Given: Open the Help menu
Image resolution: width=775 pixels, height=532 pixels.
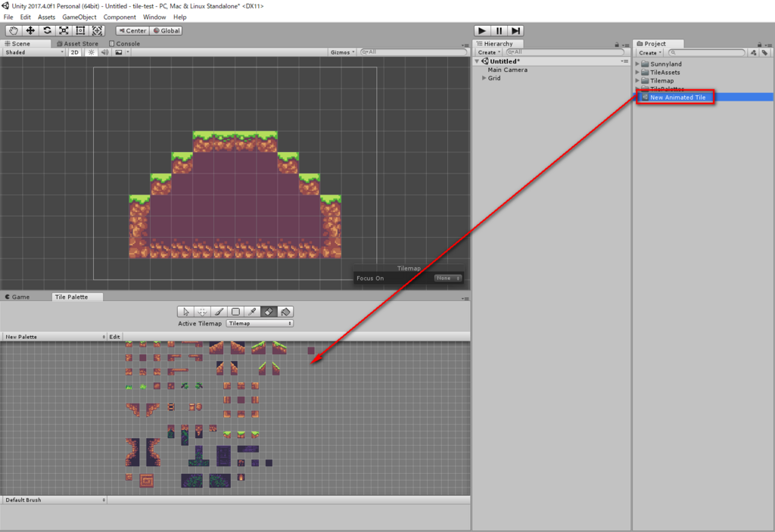Looking at the screenshot, I should click(x=180, y=17).
